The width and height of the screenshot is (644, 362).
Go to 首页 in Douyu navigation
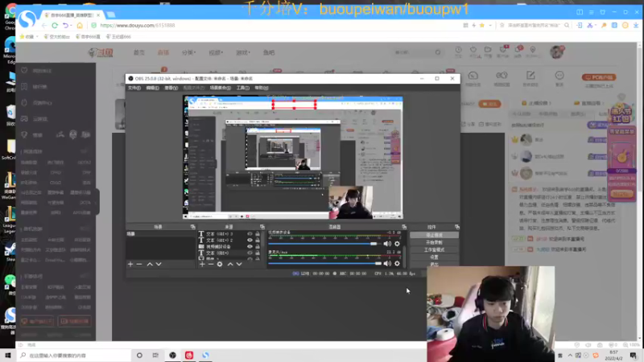[138, 52]
